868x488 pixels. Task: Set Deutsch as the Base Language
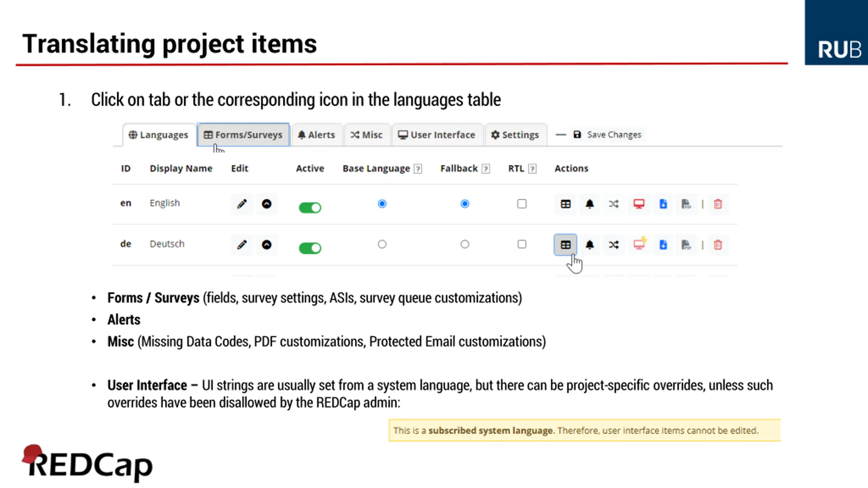382,244
